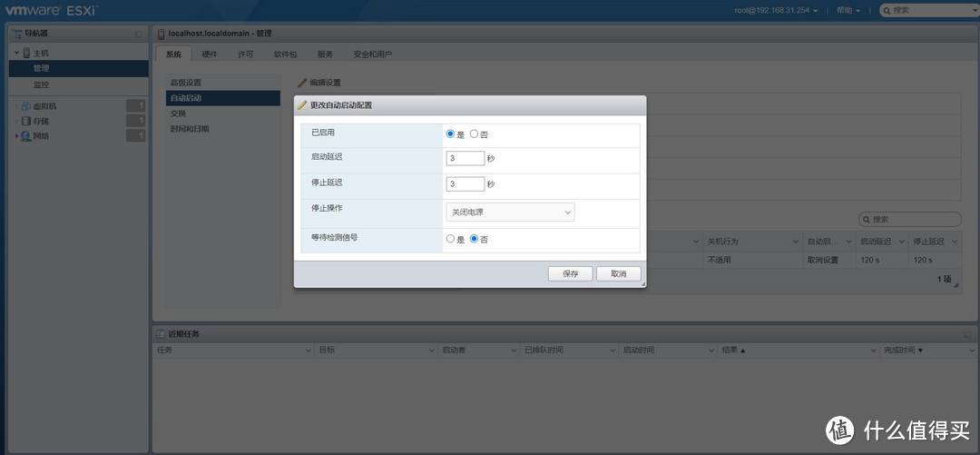980x455 pixels.
Task: Select 否 radio for 已启用
Action: coord(474,134)
